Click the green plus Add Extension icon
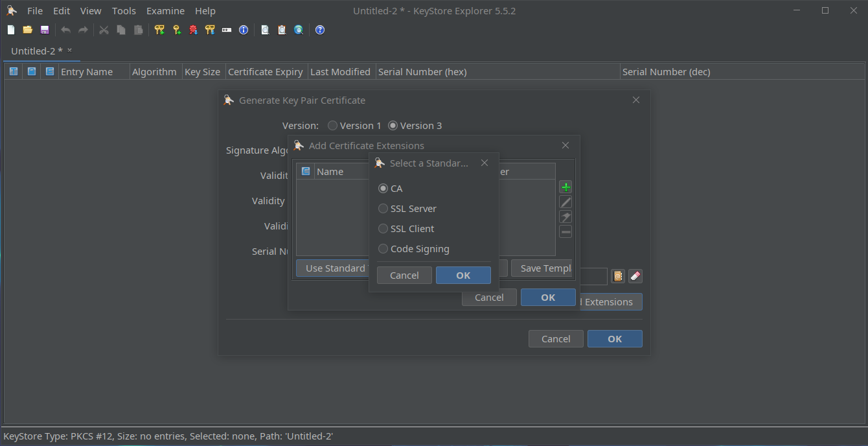This screenshot has width=868, height=446. point(565,187)
